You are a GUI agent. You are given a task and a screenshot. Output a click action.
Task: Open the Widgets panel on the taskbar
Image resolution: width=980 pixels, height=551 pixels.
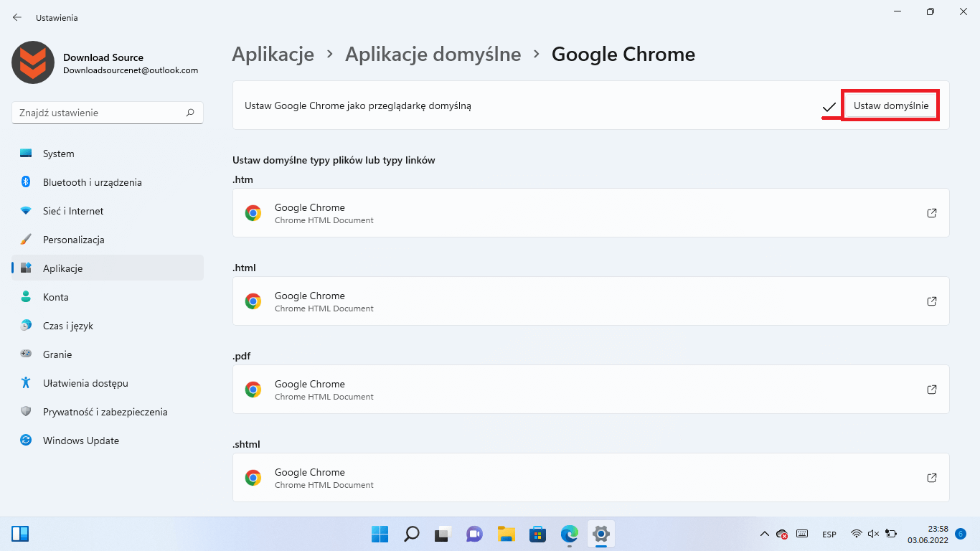pos(20,534)
